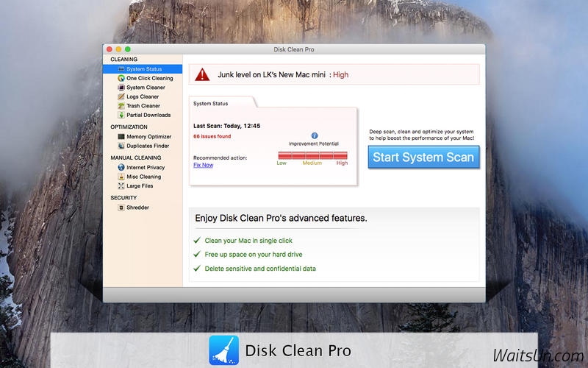This screenshot has height=368, width=588.
Task: Go to Trash Cleaner
Action: (x=143, y=106)
